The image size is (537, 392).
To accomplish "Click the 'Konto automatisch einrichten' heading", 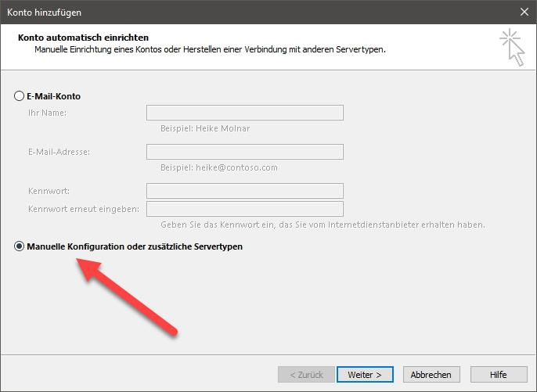I will click(x=83, y=38).
